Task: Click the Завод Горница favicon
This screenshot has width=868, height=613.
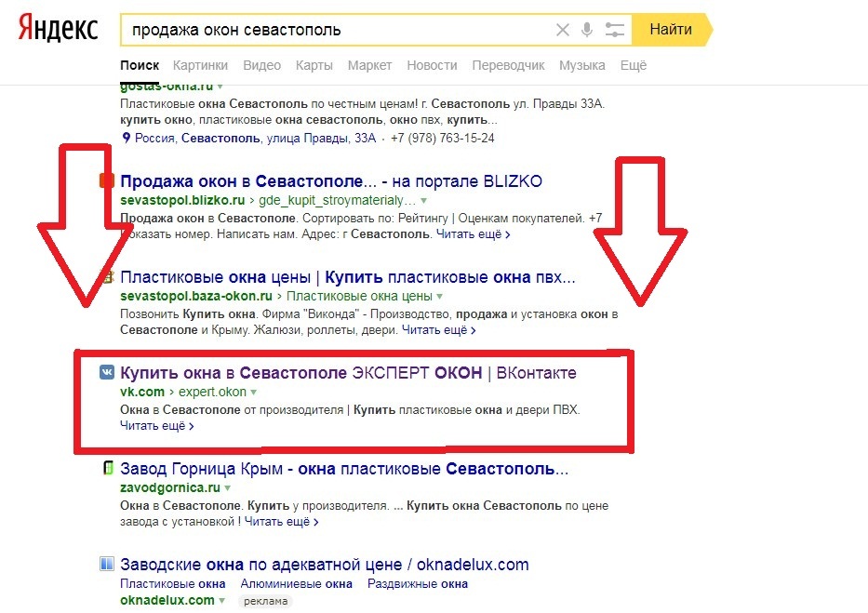Action: click(x=109, y=468)
